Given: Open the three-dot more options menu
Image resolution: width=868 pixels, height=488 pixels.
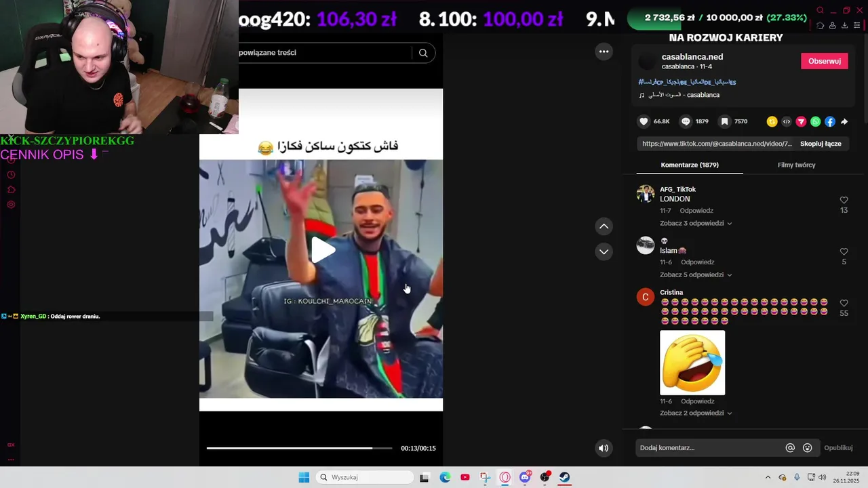Looking at the screenshot, I should click(604, 52).
